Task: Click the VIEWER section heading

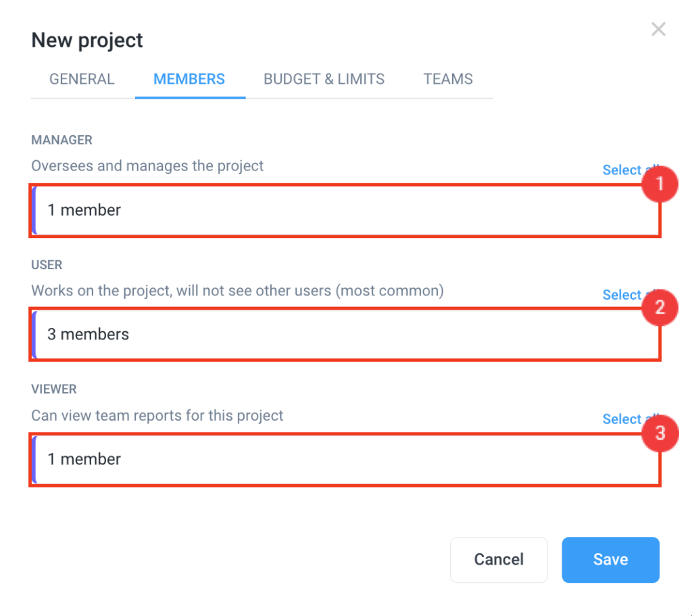Action: (x=53, y=389)
